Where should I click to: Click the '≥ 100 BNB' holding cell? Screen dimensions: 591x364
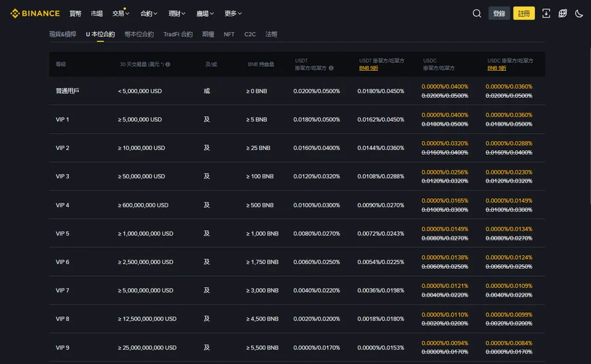260,176
